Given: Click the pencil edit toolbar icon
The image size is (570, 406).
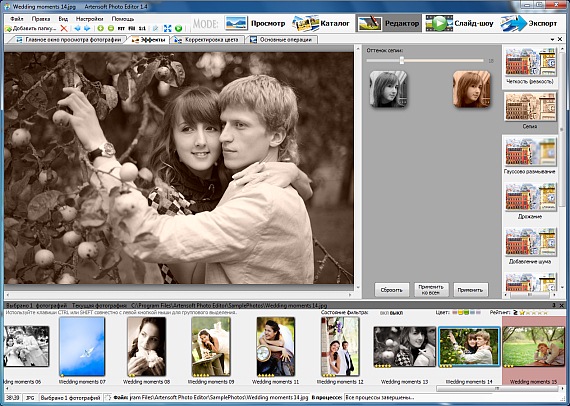Looking at the screenshot, I should tap(156, 28).
